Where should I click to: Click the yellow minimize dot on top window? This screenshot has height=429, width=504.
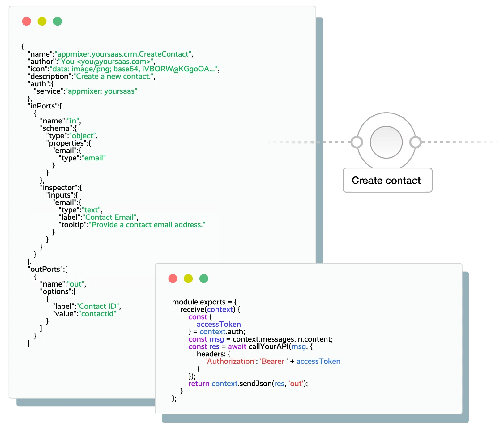tap(42, 21)
